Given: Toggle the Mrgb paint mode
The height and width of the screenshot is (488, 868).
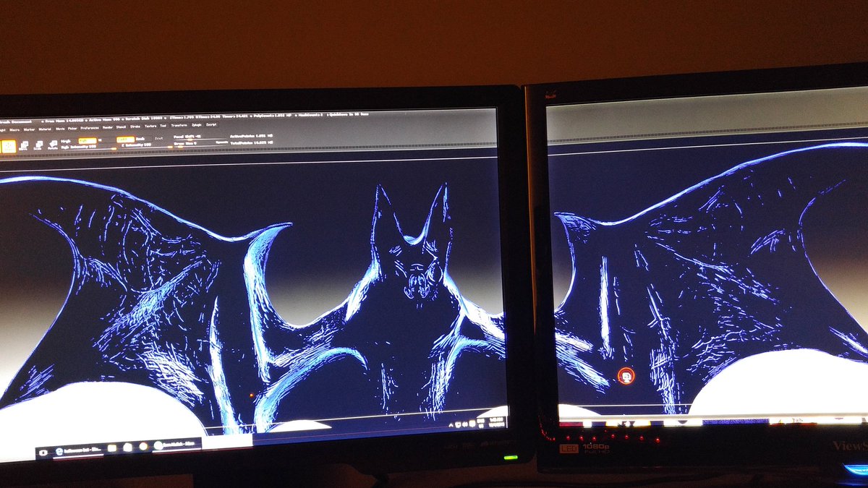Looking at the screenshot, I should [x=66, y=140].
